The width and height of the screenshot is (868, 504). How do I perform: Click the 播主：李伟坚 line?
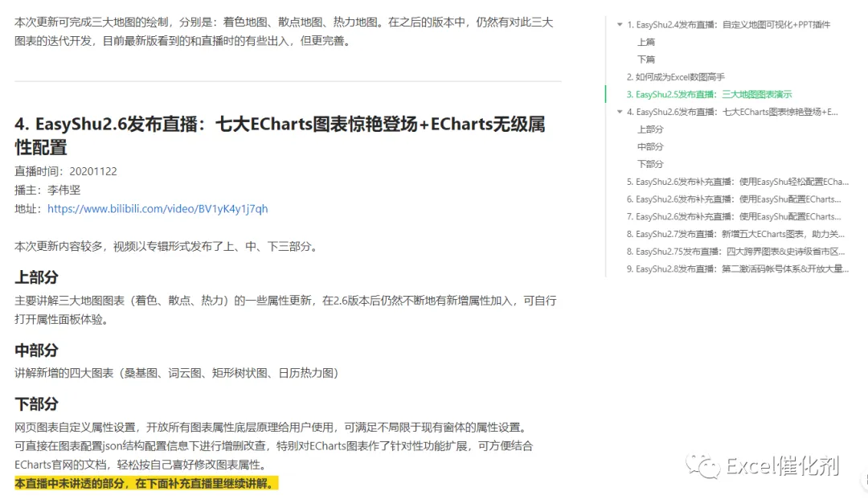[x=47, y=190]
